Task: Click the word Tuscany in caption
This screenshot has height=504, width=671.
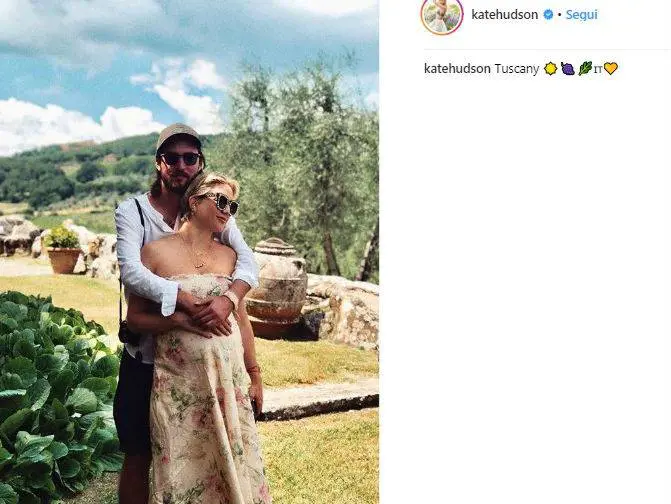Action: pos(517,69)
